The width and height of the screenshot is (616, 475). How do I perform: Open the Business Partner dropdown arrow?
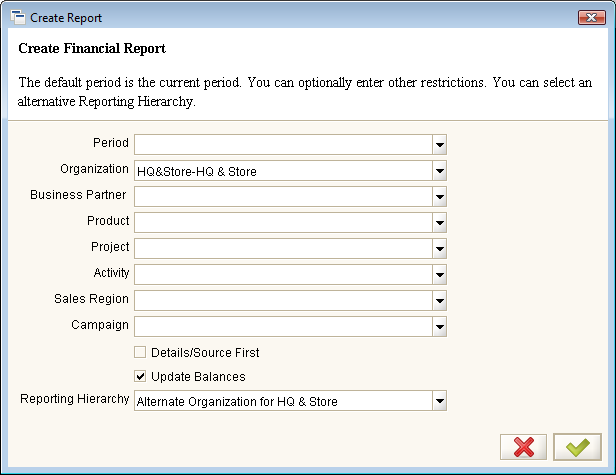click(x=440, y=196)
